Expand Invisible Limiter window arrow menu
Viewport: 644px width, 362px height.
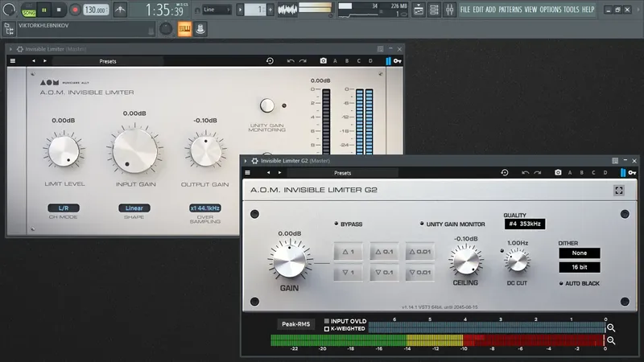coord(10,49)
